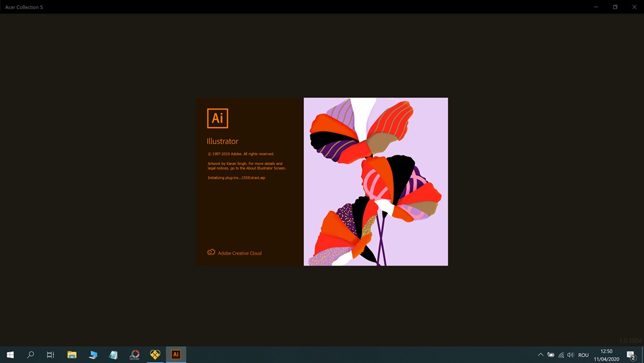Minimize the Acer Collection S window
The width and height of the screenshot is (644, 363).
click(x=596, y=7)
